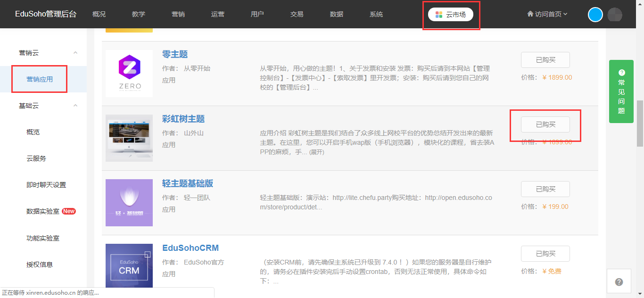Open the 访问首页 dropdown
644x298 pixels.
(x=547, y=14)
